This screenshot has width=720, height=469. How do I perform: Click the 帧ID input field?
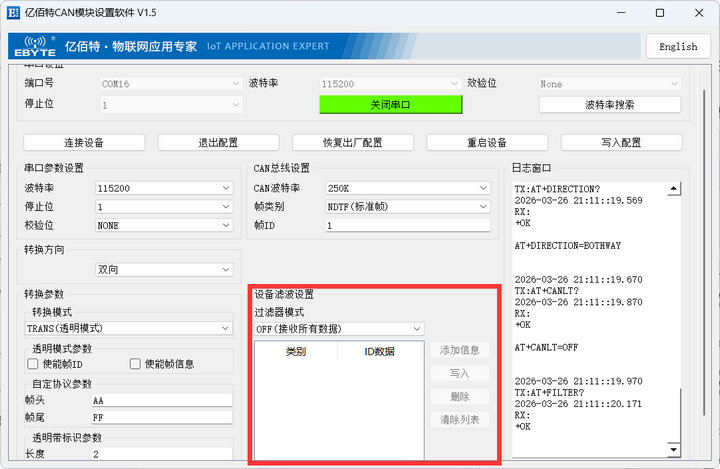tap(408, 225)
